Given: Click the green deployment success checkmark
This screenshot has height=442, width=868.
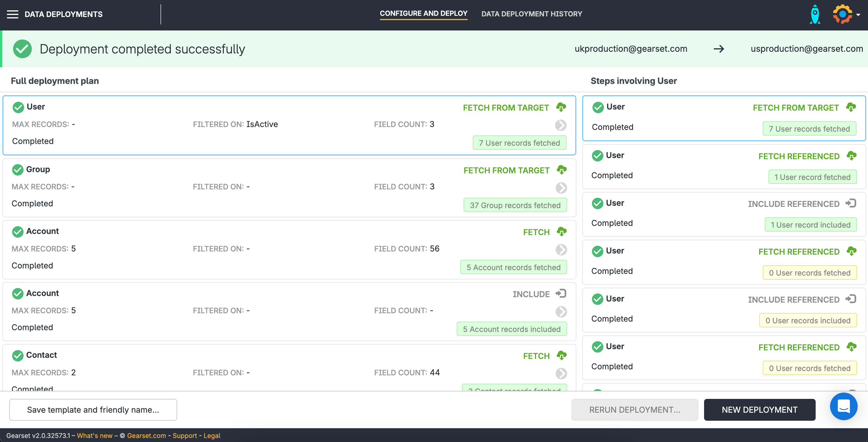Looking at the screenshot, I should pyautogui.click(x=22, y=49).
